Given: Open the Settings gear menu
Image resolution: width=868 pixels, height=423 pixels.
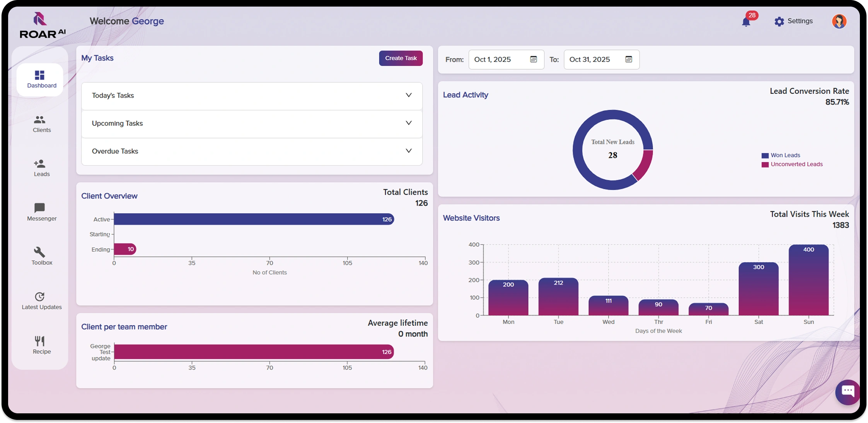Looking at the screenshot, I should point(779,21).
